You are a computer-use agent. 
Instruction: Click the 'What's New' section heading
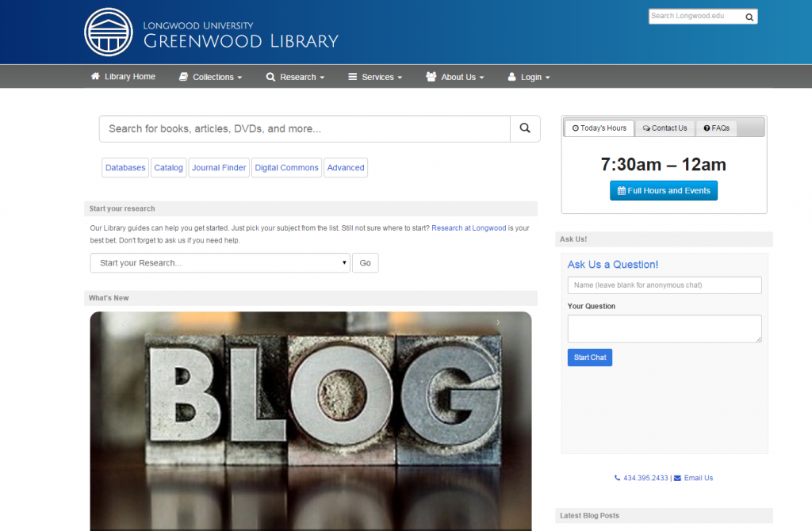click(x=109, y=298)
